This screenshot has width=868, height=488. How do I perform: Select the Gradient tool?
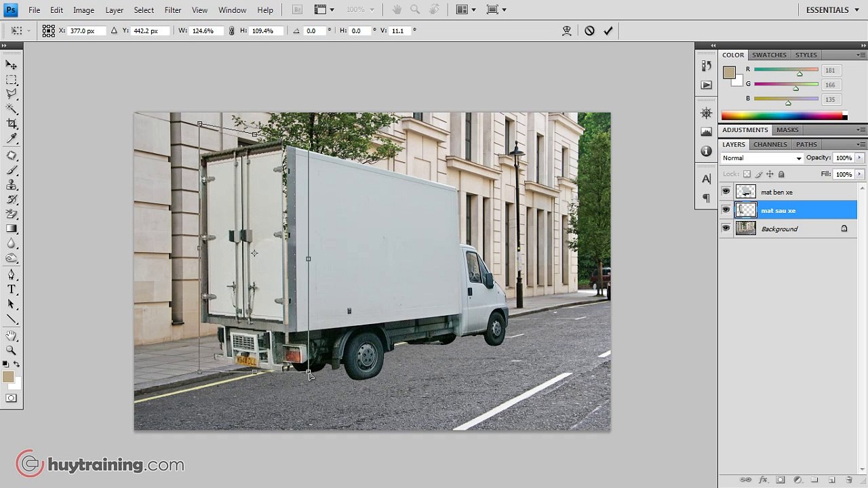12,229
